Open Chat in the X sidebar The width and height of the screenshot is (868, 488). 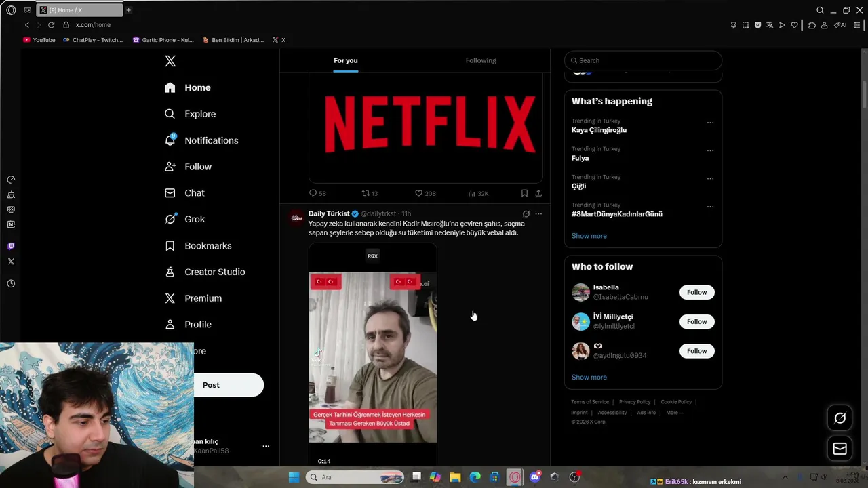point(185,193)
